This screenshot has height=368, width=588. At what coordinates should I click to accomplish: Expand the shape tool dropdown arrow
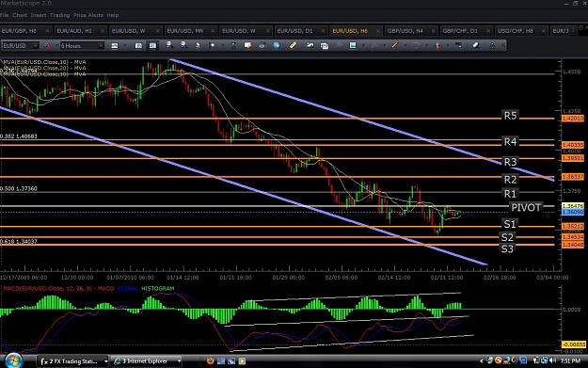[x=426, y=46]
